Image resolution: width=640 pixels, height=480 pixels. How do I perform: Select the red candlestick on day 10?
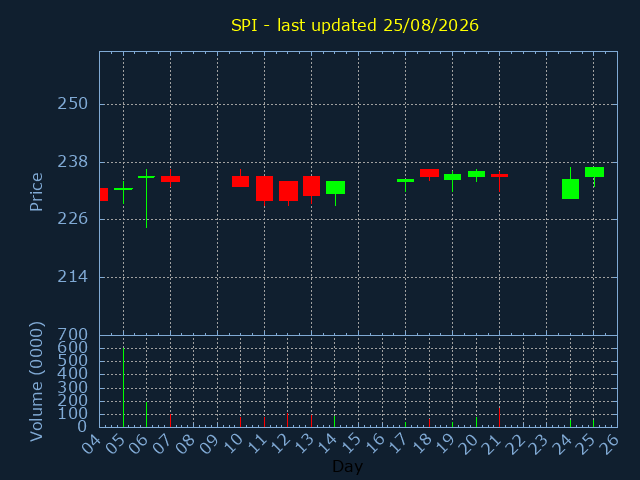240,181
